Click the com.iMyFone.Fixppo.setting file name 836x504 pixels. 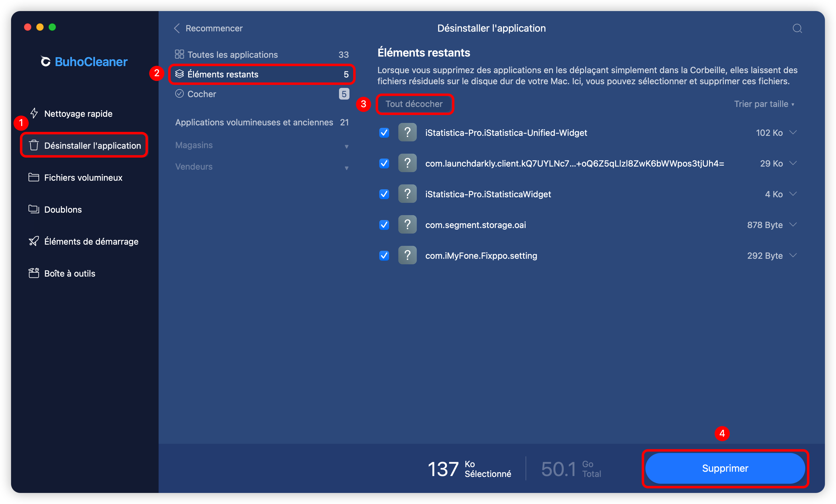pos(481,255)
